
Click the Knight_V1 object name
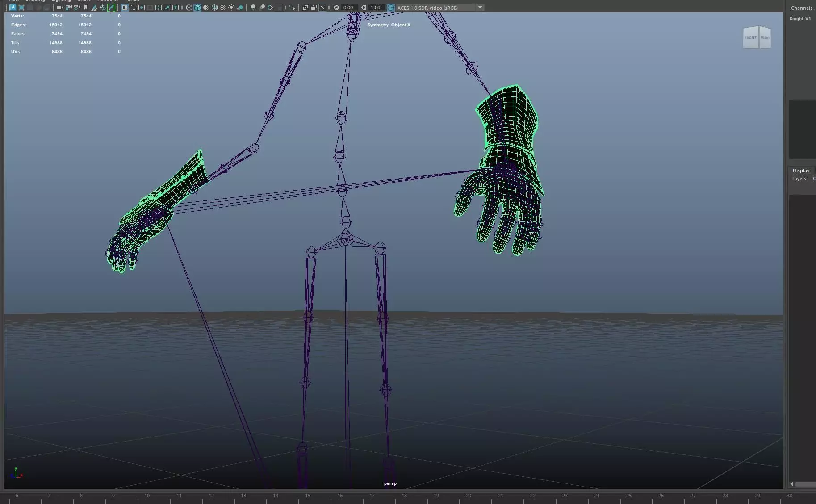(800, 18)
